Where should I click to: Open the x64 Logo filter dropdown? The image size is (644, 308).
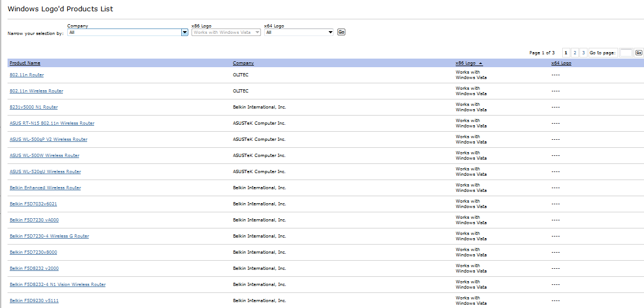click(x=299, y=32)
